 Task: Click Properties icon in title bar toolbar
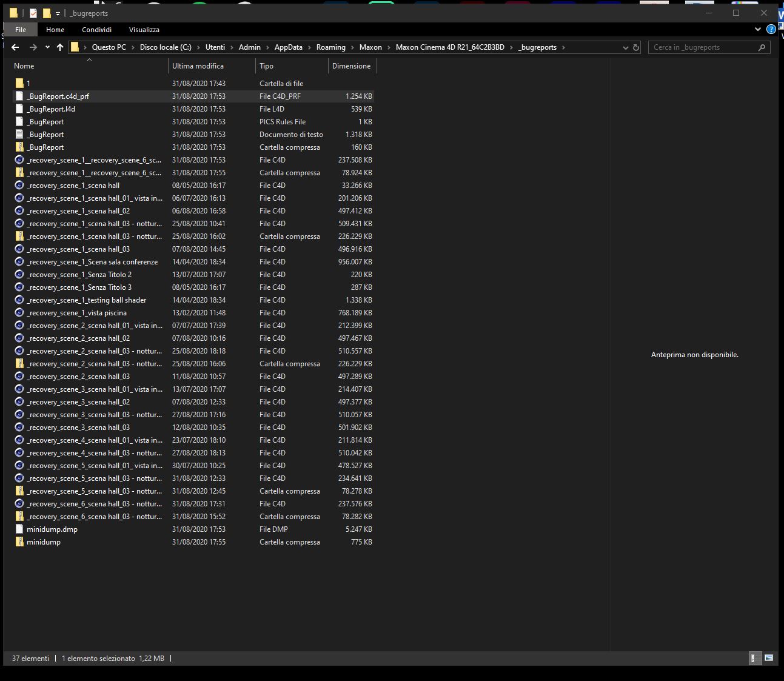(x=33, y=13)
